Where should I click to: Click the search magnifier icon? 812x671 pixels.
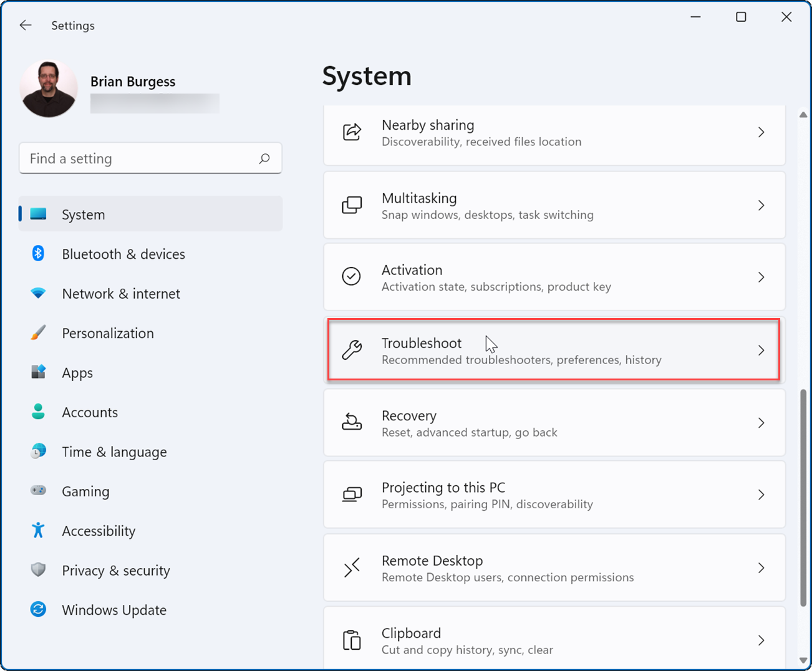coord(264,158)
